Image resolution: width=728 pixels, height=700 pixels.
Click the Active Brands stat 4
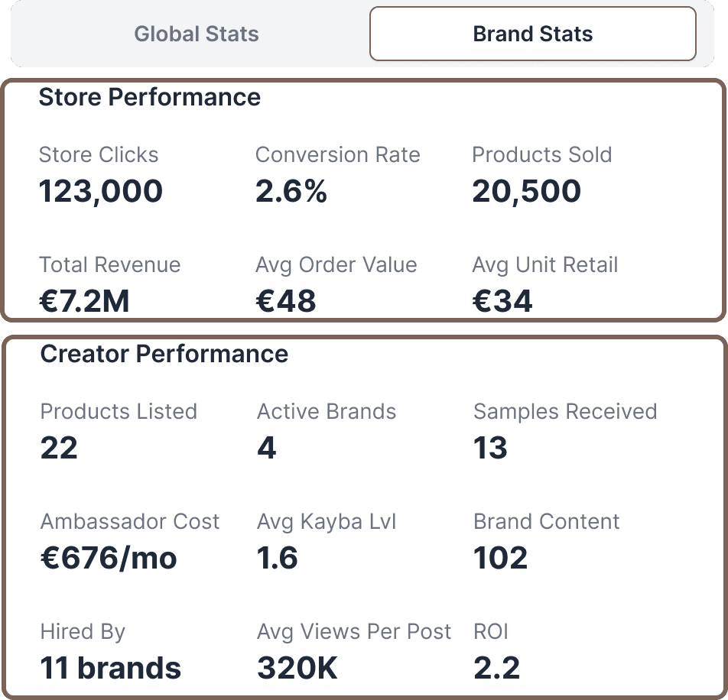pyautogui.click(x=265, y=448)
